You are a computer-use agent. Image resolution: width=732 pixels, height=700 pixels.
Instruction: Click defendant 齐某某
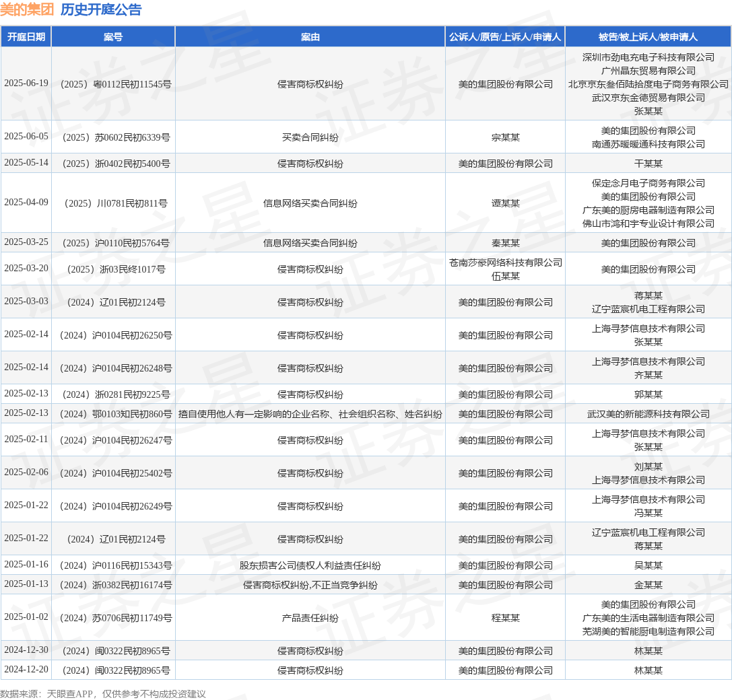coord(648,375)
